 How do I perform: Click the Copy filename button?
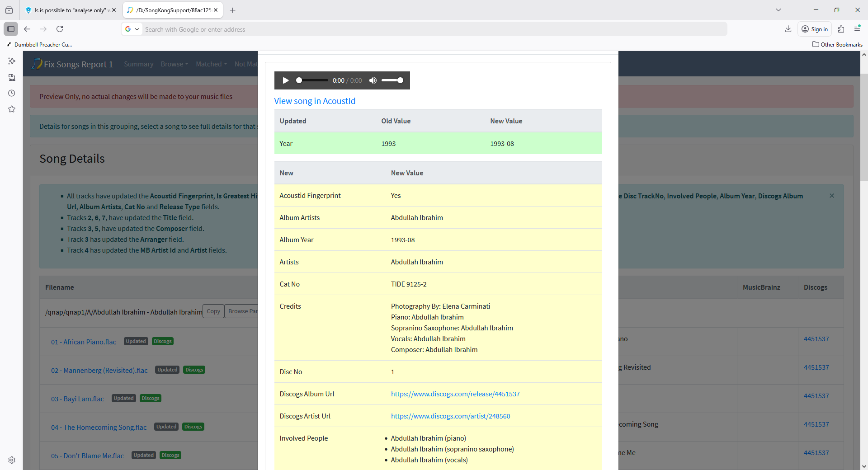(x=213, y=311)
